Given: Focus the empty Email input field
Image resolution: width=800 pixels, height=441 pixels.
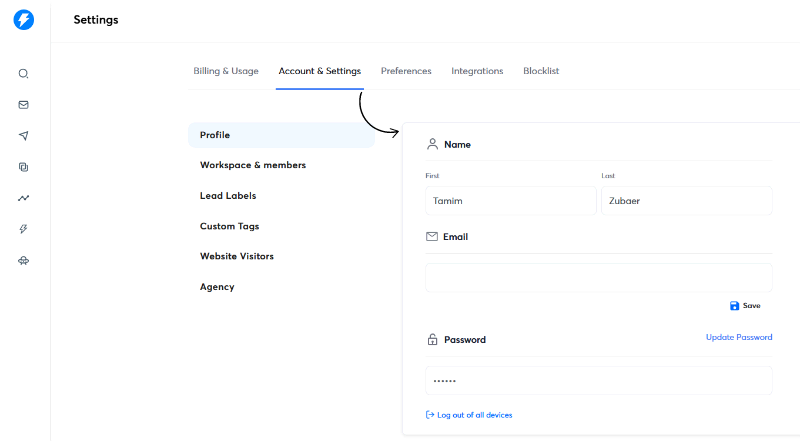Looking at the screenshot, I should coord(598,278).
